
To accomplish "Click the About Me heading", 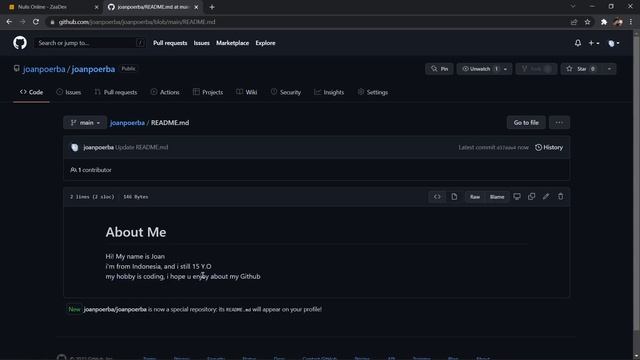I will [136, 232].
